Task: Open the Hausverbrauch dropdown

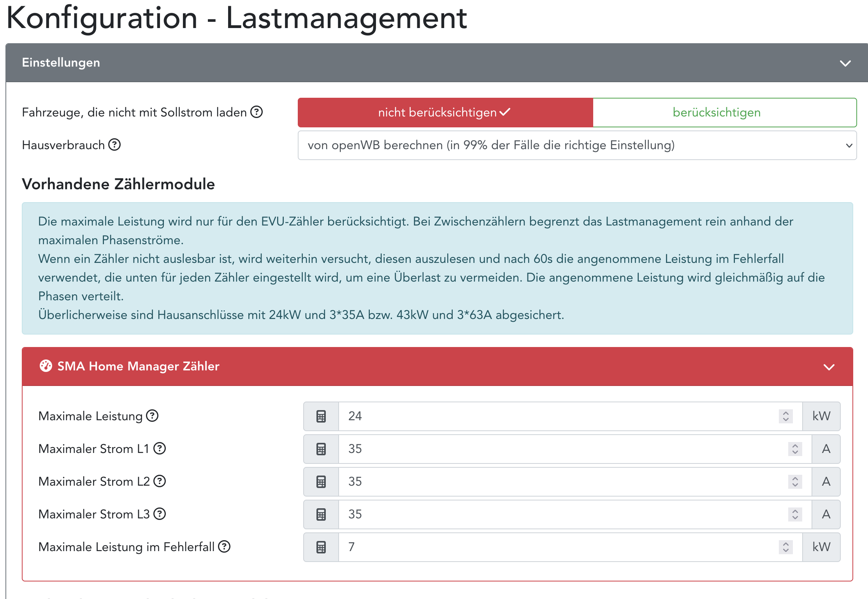Action: [x=577, y=145]
